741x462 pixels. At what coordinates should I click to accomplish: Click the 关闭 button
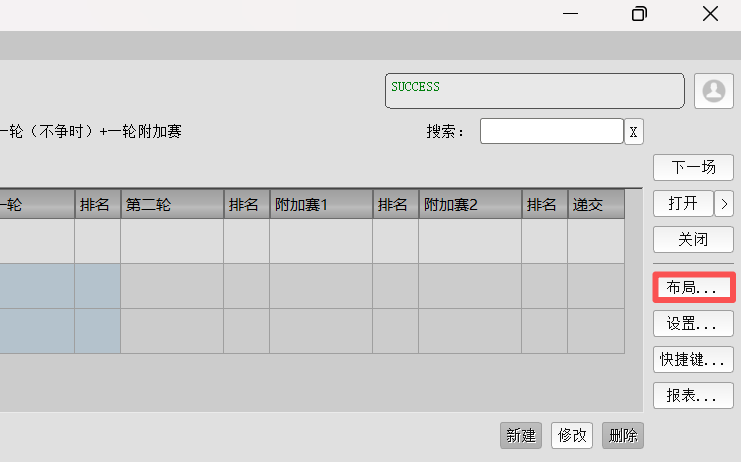point(693,240)
